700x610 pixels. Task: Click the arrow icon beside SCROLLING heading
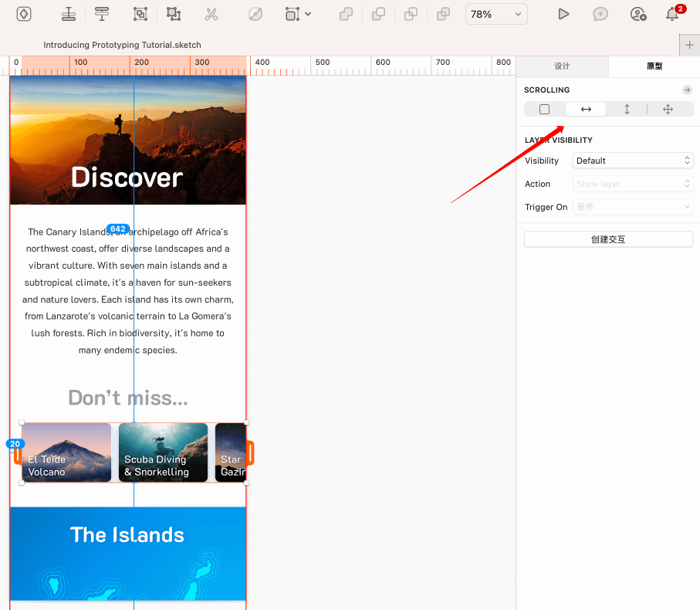[687, 90]
